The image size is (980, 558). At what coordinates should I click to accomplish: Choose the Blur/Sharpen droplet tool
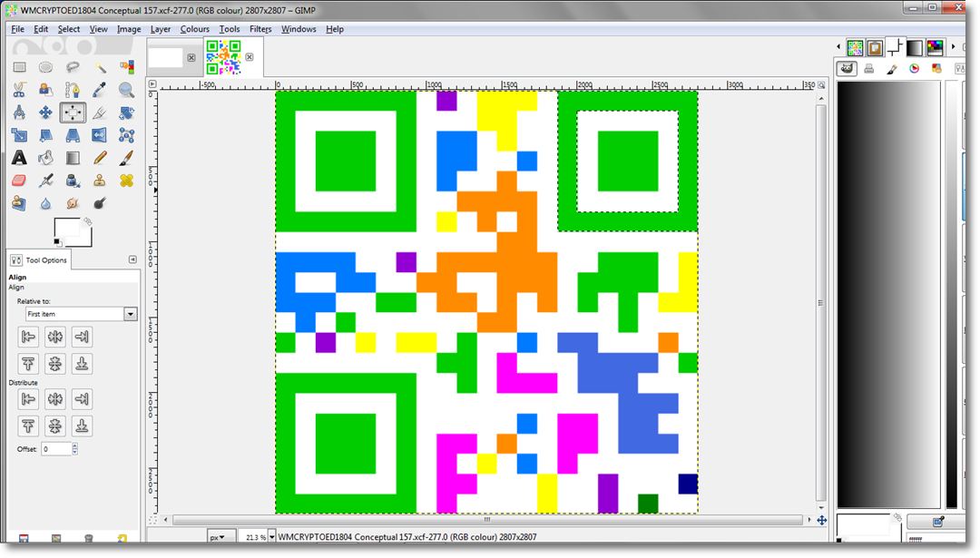[x=45, y=203]
